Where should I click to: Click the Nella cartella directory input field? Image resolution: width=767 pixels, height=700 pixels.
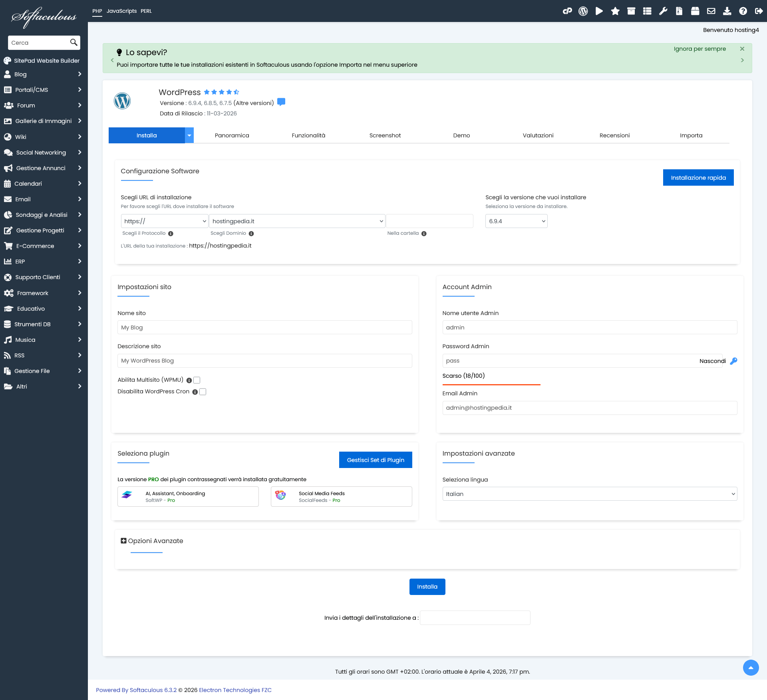tap(430, 221)
